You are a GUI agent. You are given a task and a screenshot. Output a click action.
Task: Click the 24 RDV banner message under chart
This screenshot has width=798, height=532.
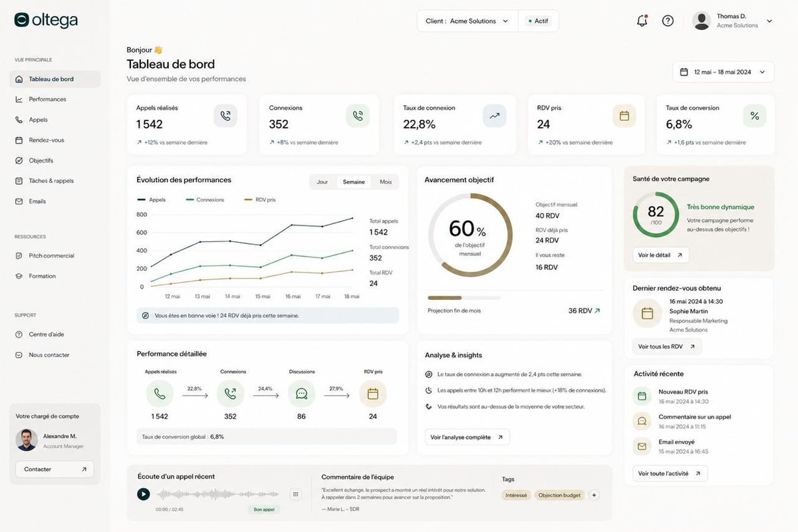coord(267,315)
